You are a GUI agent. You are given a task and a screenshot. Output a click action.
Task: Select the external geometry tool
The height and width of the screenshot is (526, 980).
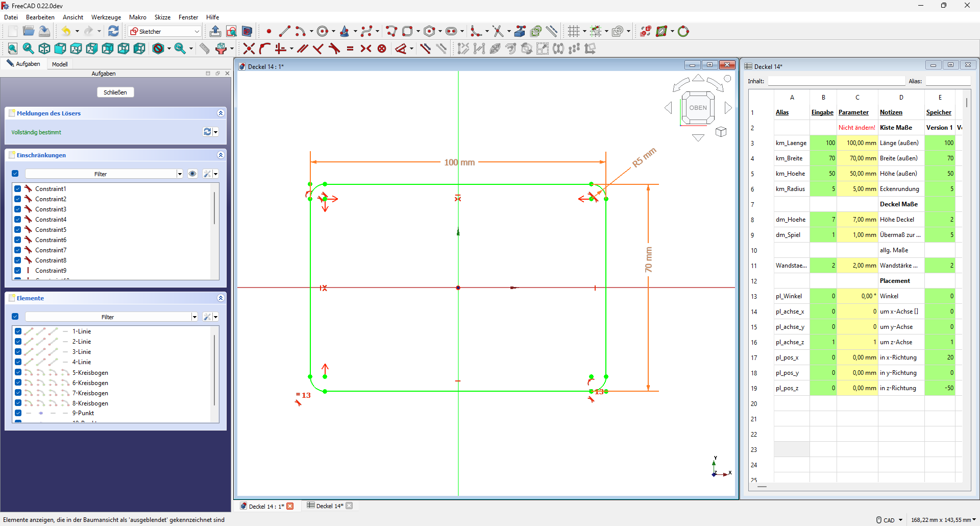(520, 31)
